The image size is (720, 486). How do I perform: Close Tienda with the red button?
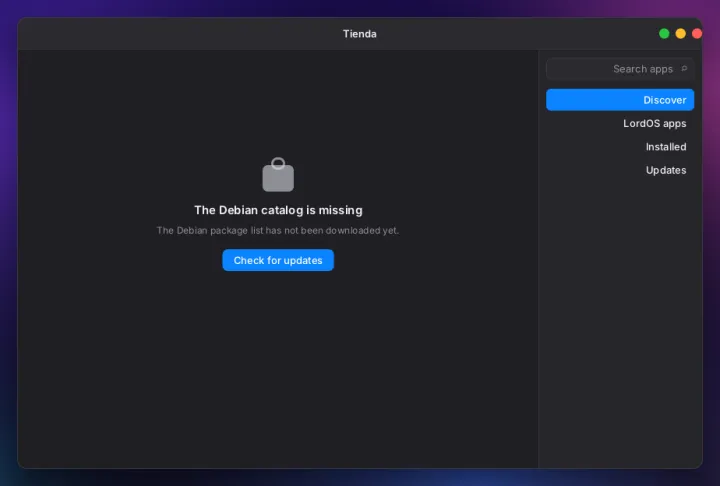(697, 34)
